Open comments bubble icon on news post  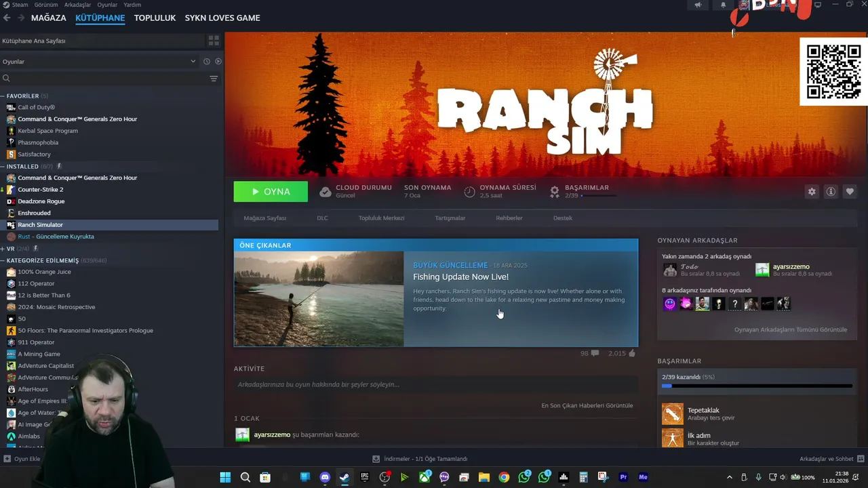point(595,353)
